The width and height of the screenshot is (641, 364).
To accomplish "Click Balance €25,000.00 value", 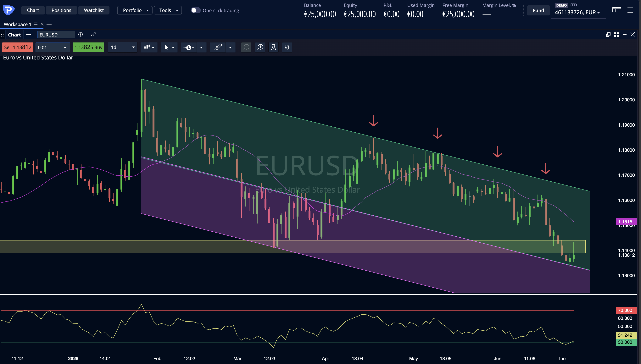I will (x=320, y=14).
